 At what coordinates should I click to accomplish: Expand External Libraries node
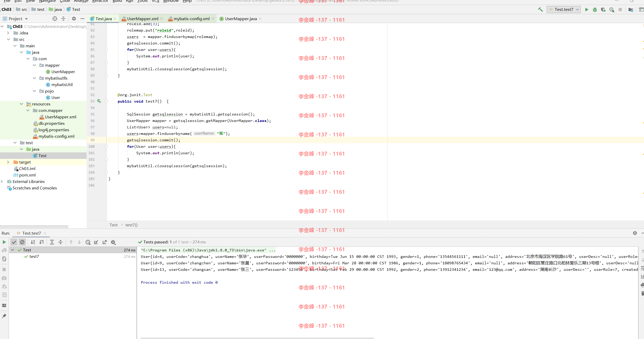point(2,181)
